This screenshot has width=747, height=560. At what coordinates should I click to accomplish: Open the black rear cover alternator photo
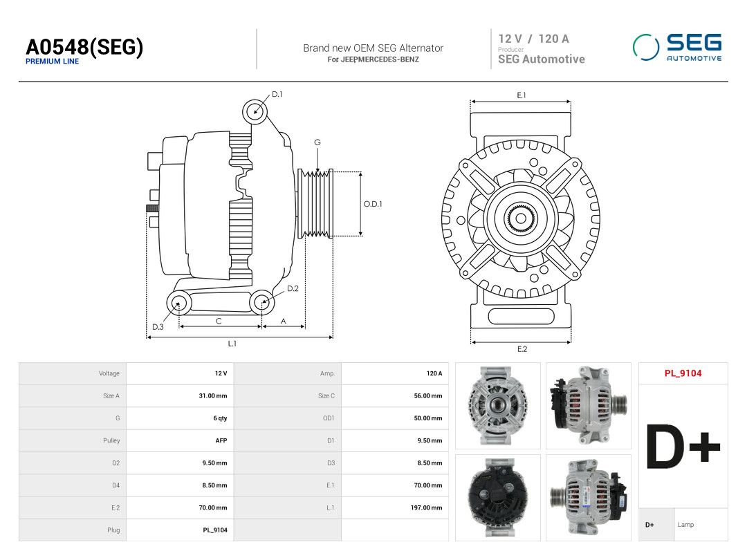[498, 498]
